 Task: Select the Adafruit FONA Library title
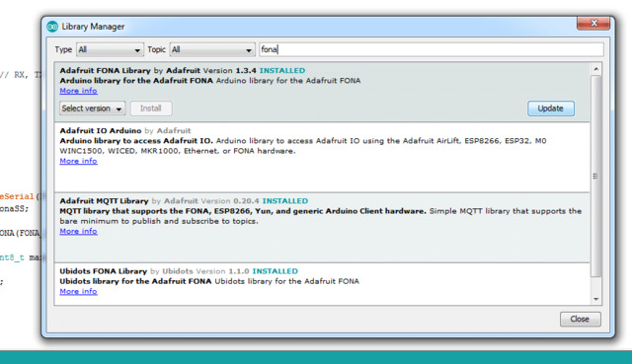106,70
